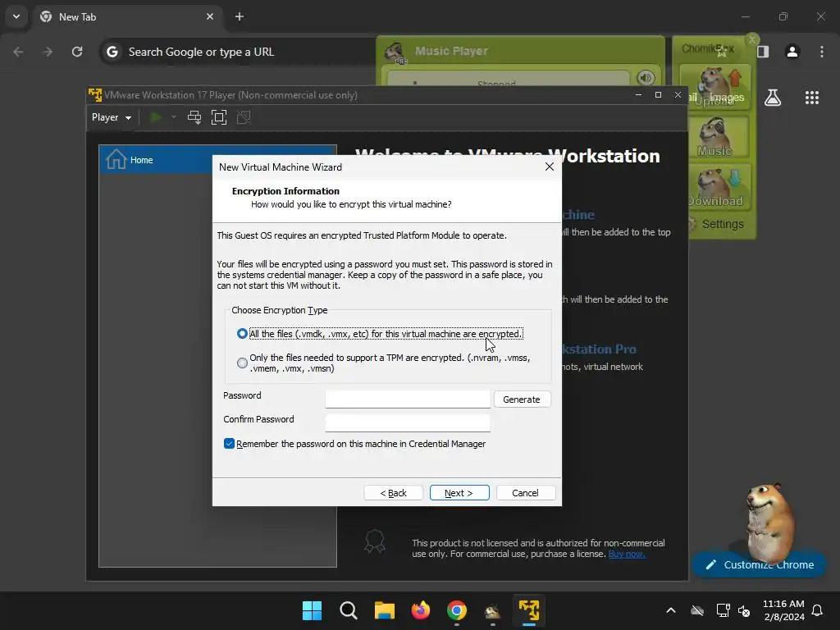Open the Chrome profile avatar
The height and width of the screenshot is (630, 840).
[792, 52]
